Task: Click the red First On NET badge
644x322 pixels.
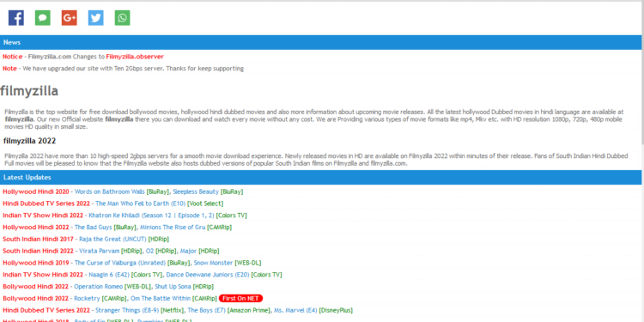Action: [240, 299]
